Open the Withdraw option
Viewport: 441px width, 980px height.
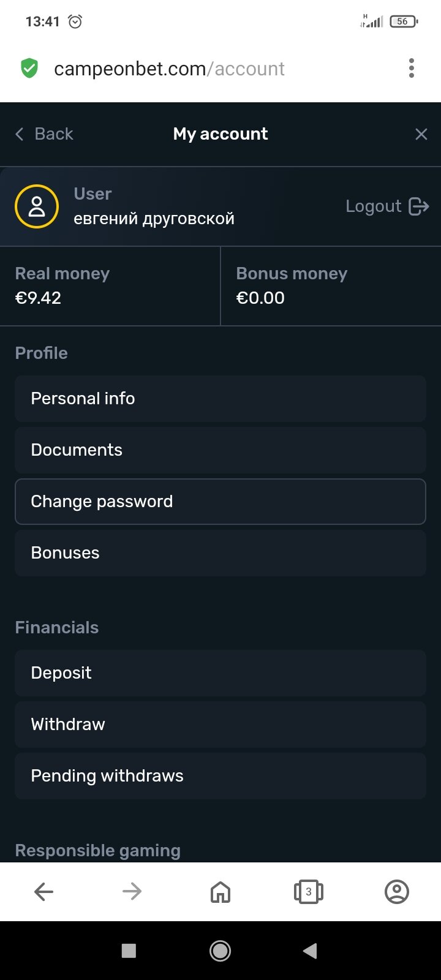[x=221, y=725]
